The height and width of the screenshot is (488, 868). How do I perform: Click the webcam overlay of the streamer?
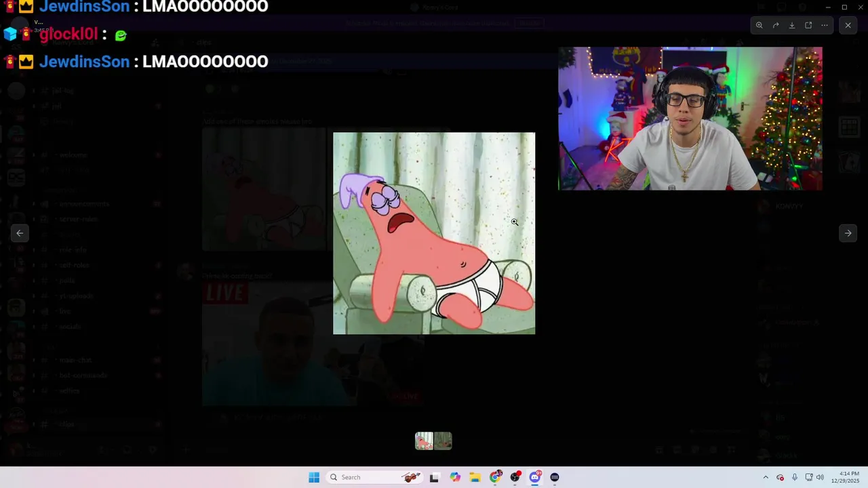(x=690, y=119)
